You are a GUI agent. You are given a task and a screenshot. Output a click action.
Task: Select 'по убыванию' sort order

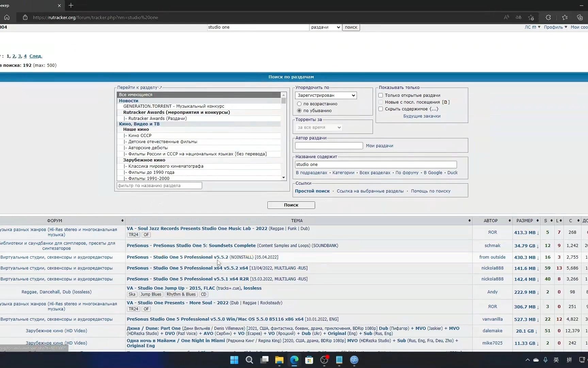coord(299,111)
